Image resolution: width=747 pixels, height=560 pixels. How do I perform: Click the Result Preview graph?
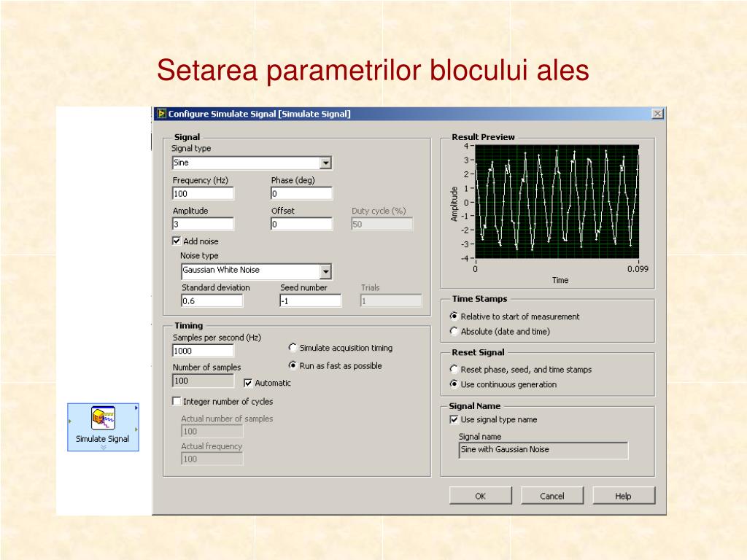557,202
